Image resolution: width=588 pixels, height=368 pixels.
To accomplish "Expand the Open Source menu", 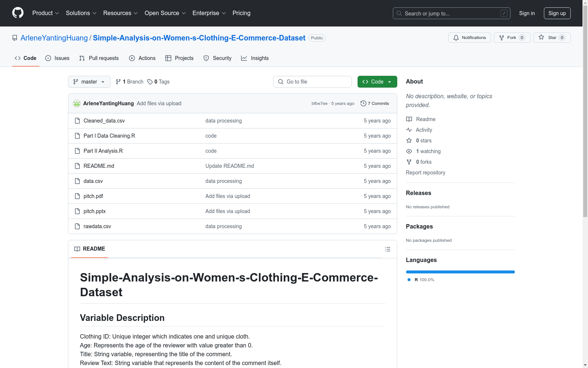I will [x=165, y=13].
